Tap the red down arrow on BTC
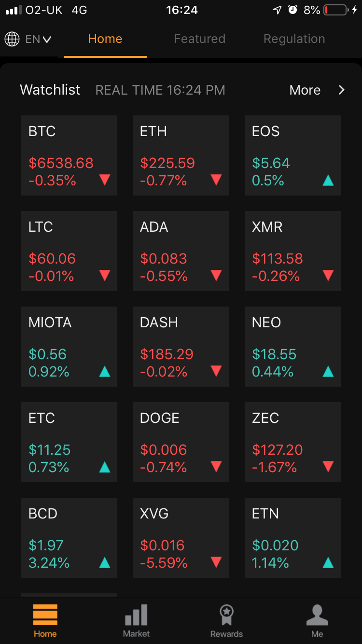Image resolution: width=362 pixels, height=644 pixels. 104,180
